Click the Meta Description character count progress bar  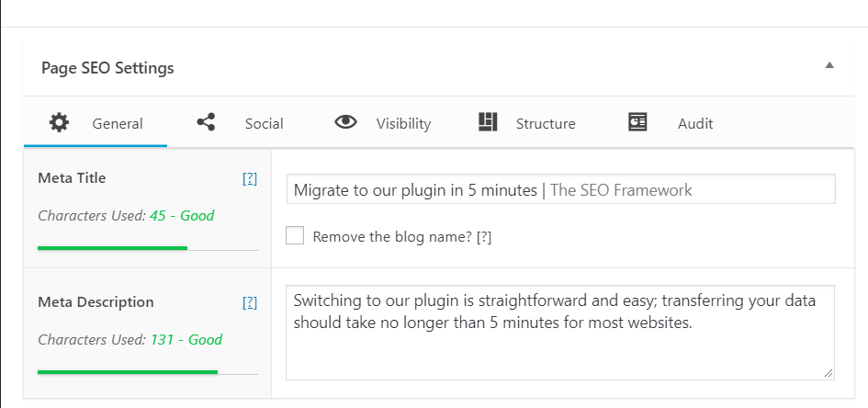click(147, 372)
